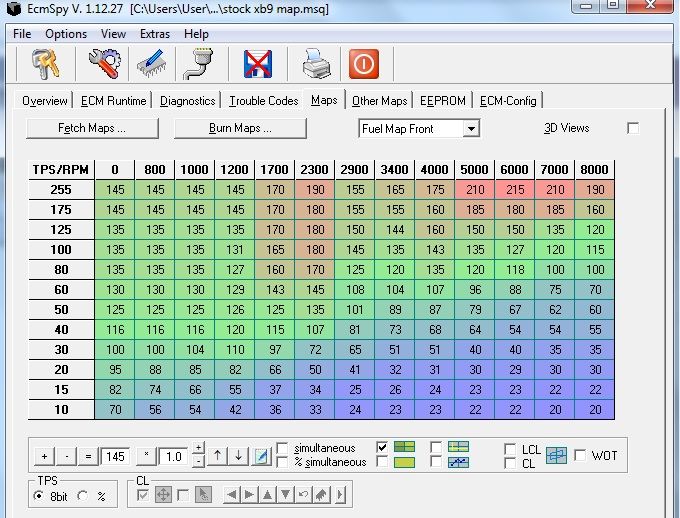Click the down arrow button
Image resolution: width=680 pixels, height=518 pixels.
pyautogui.click(x=238, y=456)
